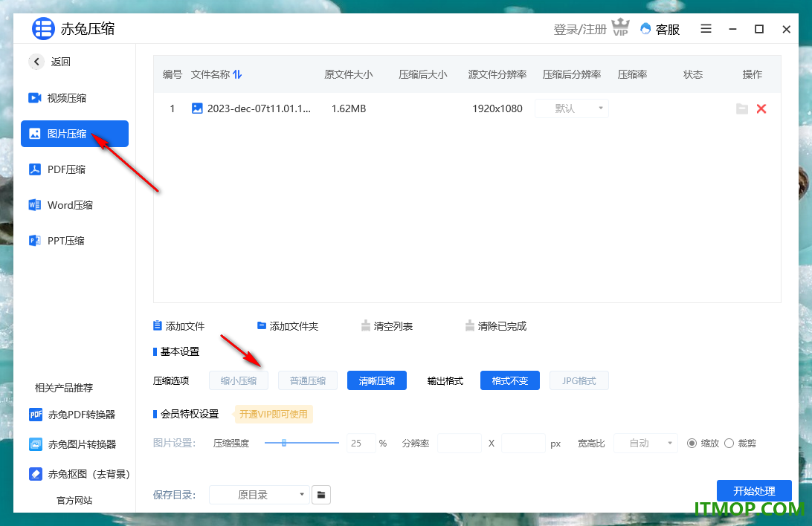Click the 开通VIP即可使用 badge
Screen dimensions: 812x526
click(x=274, y=415)
